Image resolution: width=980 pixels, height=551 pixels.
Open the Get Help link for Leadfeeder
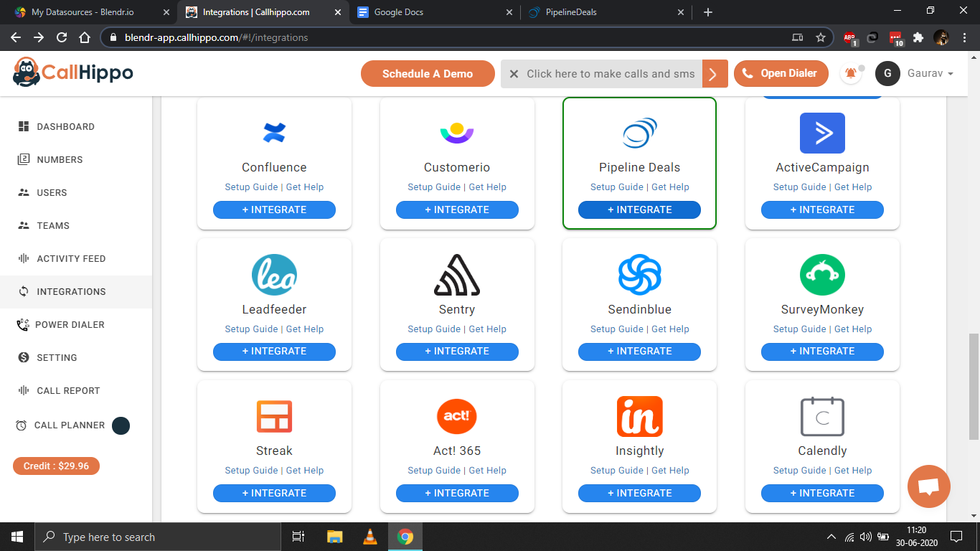pyautogui.click(x=305, y=329)
